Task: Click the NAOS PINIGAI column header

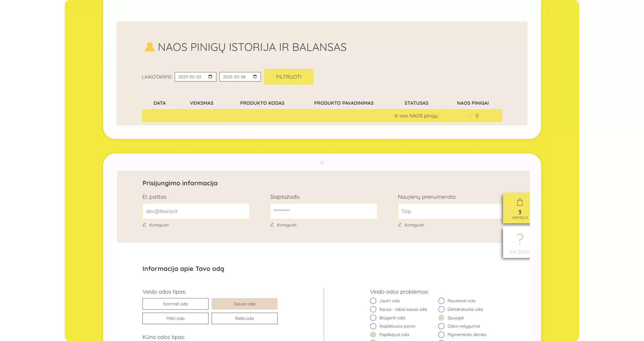Action: [x=473, y=103]
